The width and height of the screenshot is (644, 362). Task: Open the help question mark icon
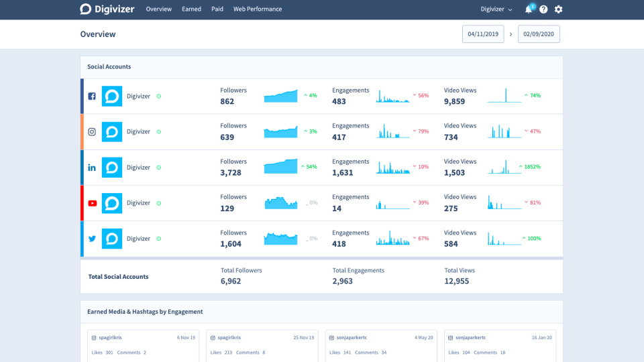tap(543, 9)
